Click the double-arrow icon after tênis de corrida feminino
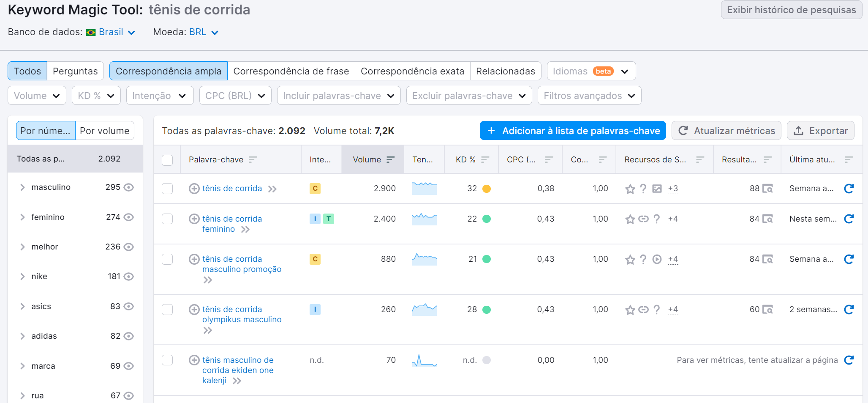Image resolution: width=868 pixels, height=403 pixels. 245,229
